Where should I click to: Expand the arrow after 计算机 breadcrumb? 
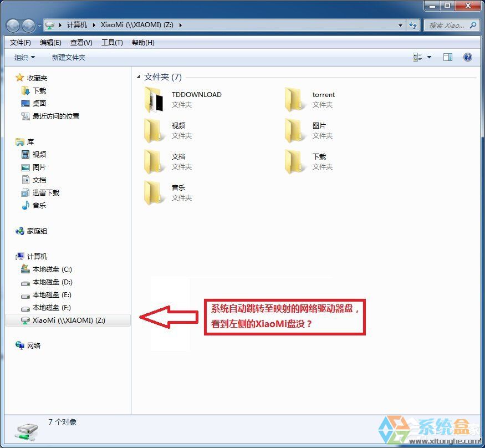pos(94,25)
